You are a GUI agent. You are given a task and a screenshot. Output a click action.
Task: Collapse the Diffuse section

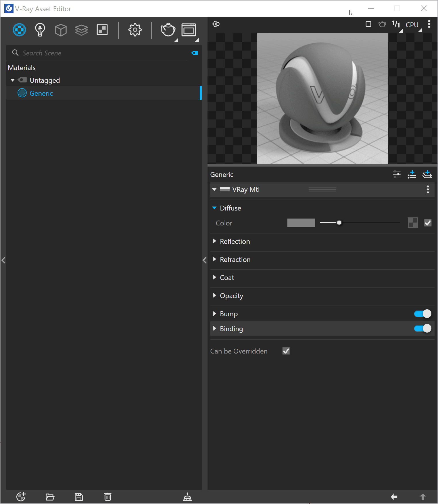(214, 208)
